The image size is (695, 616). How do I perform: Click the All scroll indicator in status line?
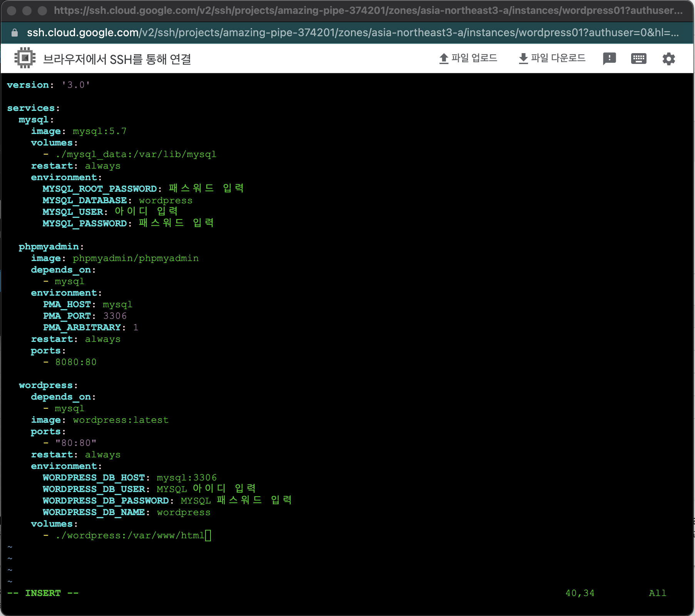(658, 593)
